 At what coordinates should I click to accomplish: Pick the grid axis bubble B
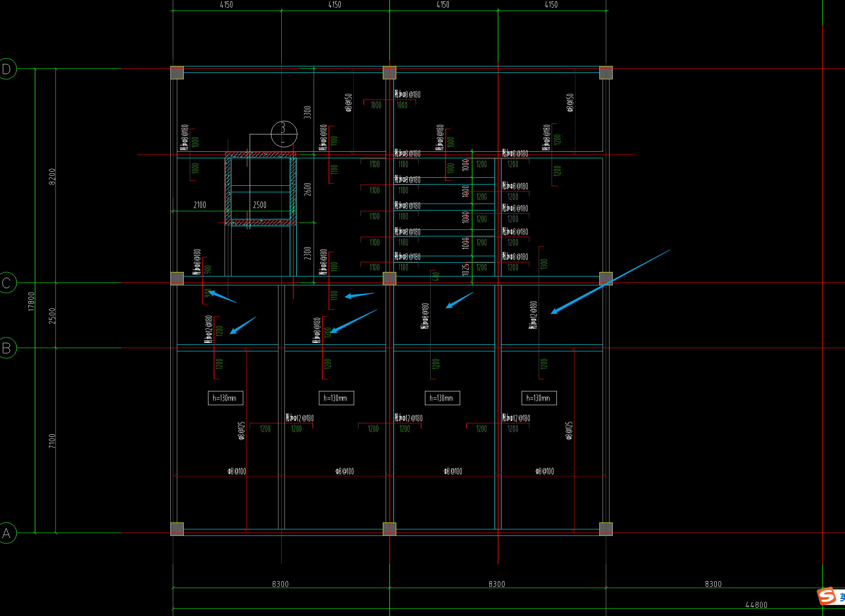point(7,348)
